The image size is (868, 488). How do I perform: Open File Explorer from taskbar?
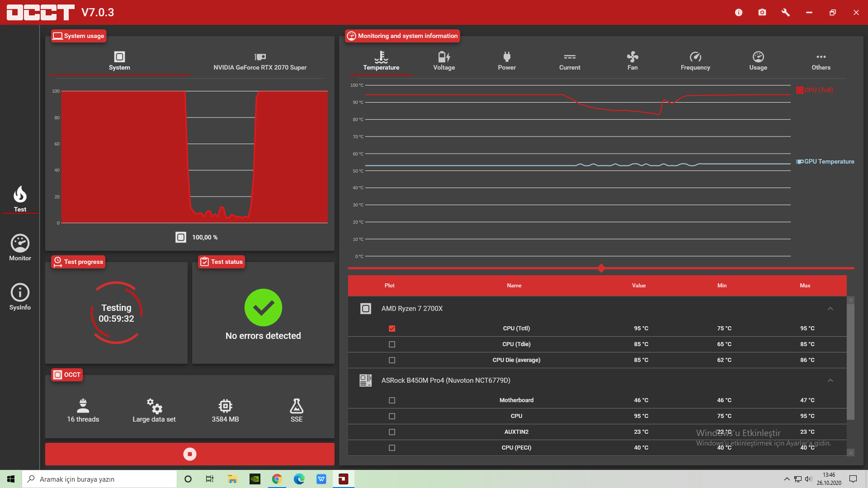(232, 479)
